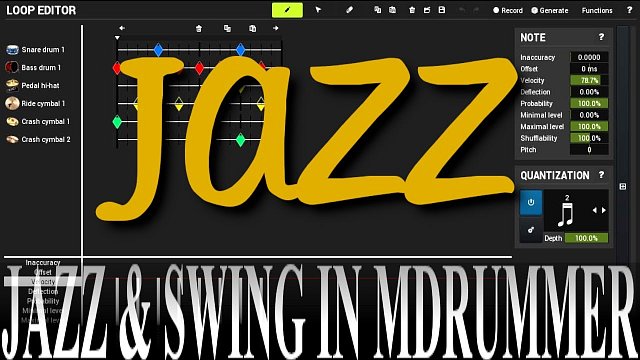The image size is (640, 360).
Task: Click the Crash cymbal 2 icon
Action: pos(12,139)
